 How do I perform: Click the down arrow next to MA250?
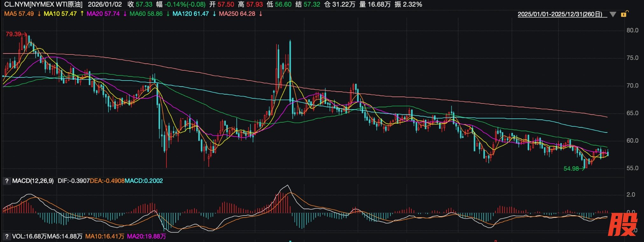(x=261, y=14)
